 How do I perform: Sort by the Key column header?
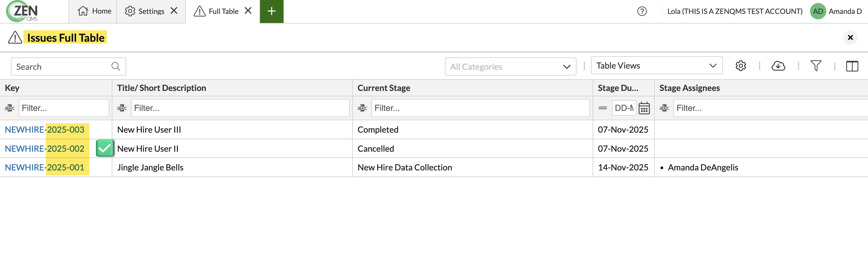pyautogui.click(x=56, y=88)
